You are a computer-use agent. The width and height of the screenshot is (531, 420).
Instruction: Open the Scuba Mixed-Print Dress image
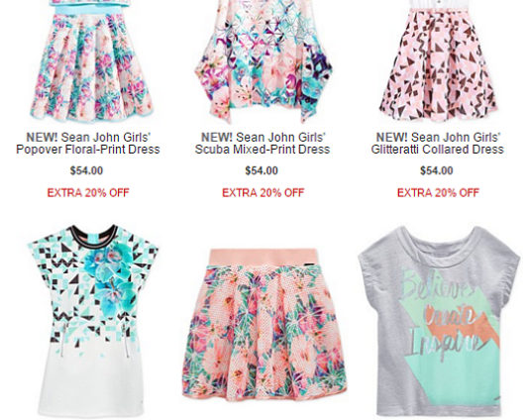[264, 61]
